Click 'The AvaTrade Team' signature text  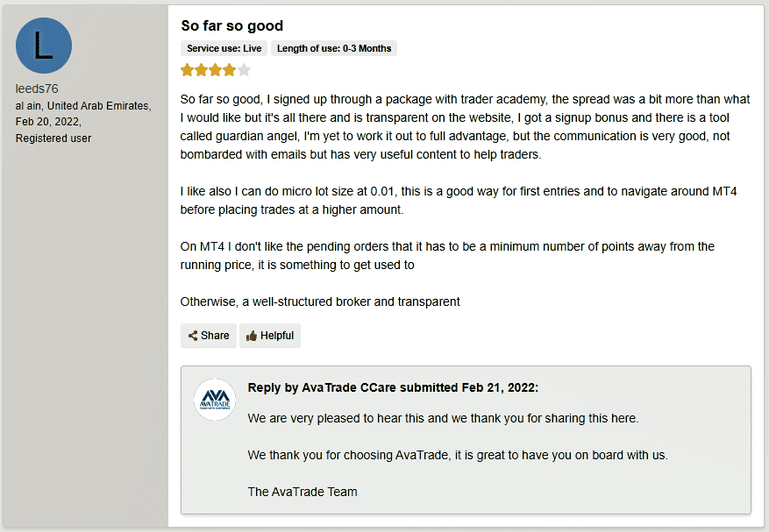tap(303, 492)
